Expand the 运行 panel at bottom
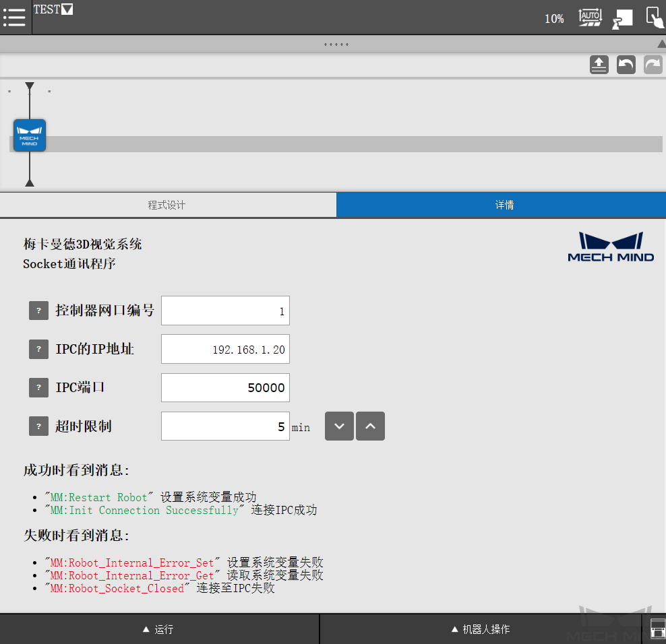Image resolution: width=666 pixels, height=644 pixels. 159,629
